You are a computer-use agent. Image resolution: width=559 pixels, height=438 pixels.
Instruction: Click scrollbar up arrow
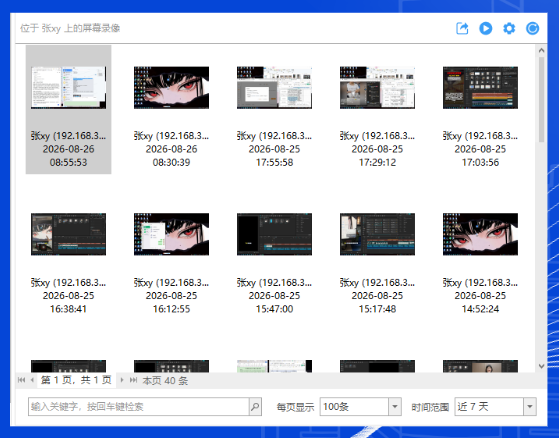[x=541, y=51]
